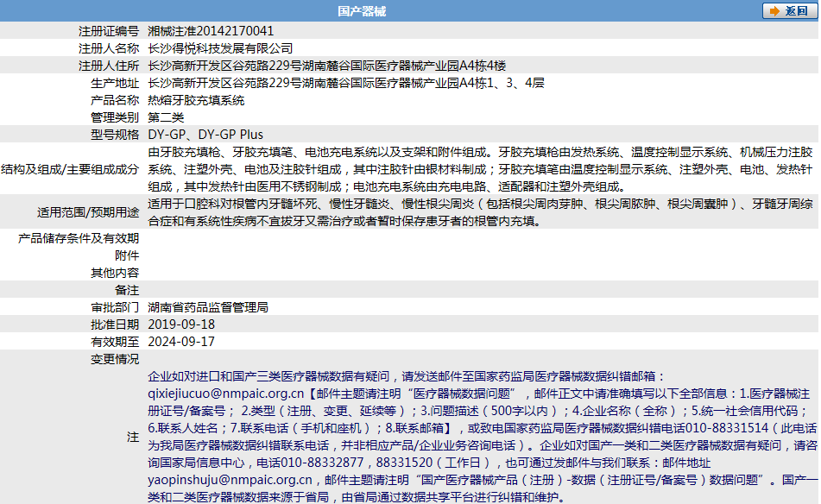Viewport: 821px width, 504px height.
Task: Select phone number 010-88331514 in the note
Action: (727, 428)
